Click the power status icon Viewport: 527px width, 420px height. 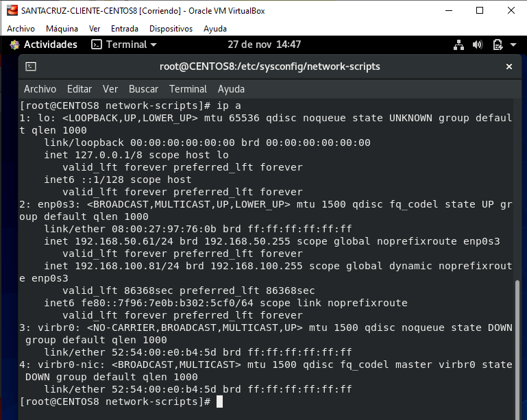point(498,45)
